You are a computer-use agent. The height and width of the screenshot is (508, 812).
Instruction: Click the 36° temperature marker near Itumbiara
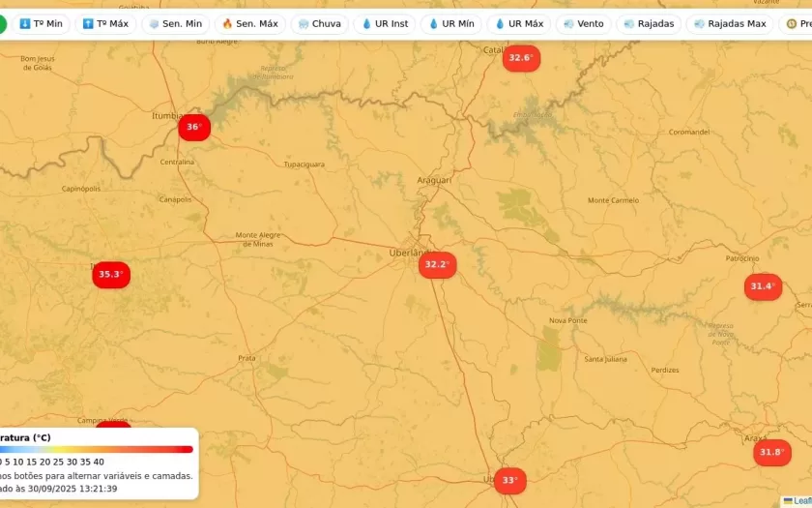tap(194, 127)
